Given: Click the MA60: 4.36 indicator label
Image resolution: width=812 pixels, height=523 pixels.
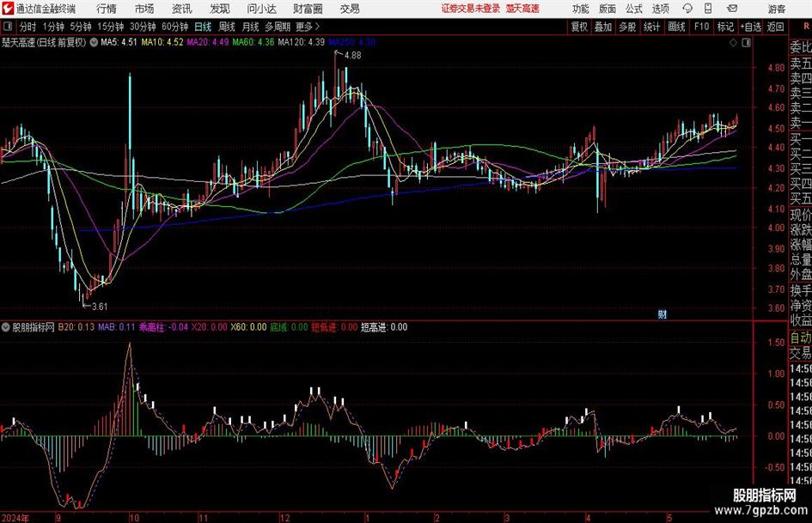Looking at the screenshot, I should (253, 42).
